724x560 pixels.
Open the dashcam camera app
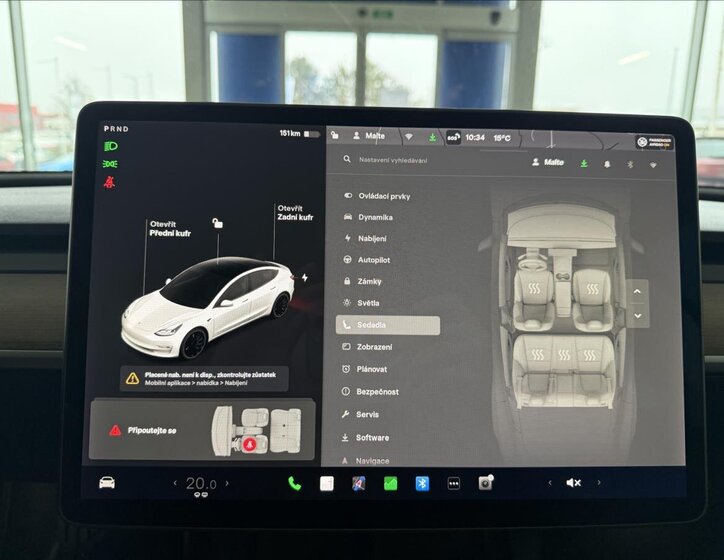[x=486, y=483]
